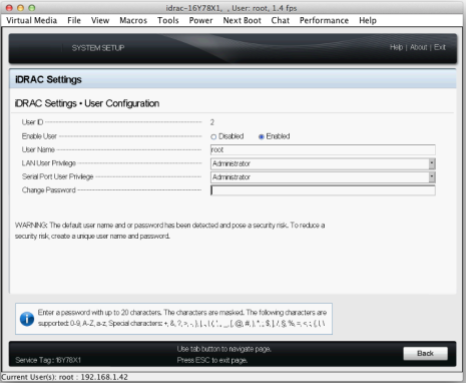The image size is (466, 383).
Task: Click the Help link in System Setup header
Action: pyautogui.click(x=396, y=47)
